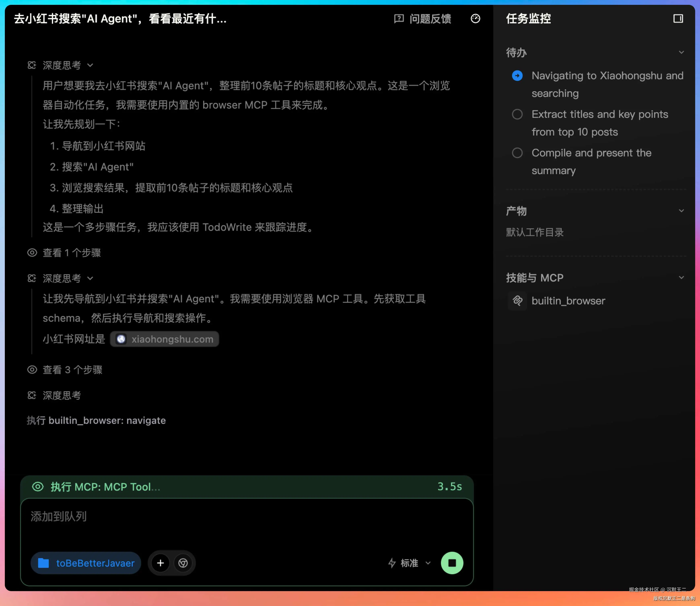Toggle the 任务监控 side panel icon
The height and width of the screenshot is (606, 700).
point(678,19)
